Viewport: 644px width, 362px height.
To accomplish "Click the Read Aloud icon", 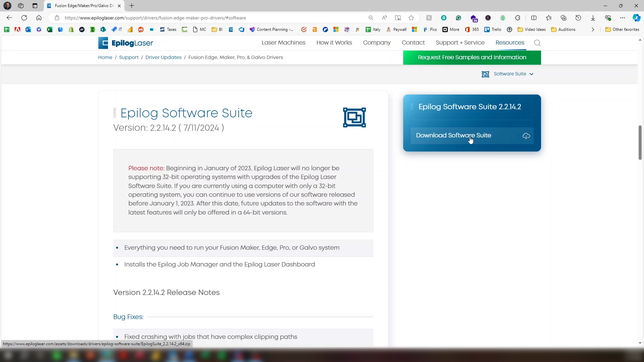I will click(384, 18).
